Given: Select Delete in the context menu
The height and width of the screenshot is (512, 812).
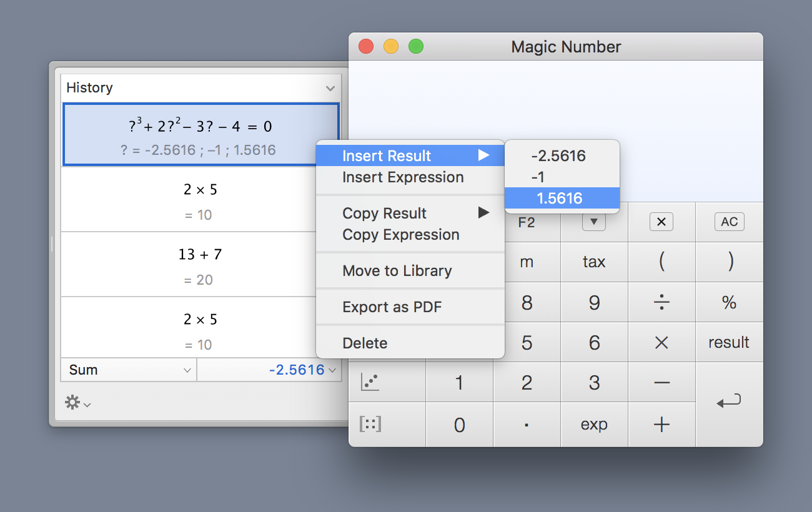Looking at the screenshot, I should (410, 343).
